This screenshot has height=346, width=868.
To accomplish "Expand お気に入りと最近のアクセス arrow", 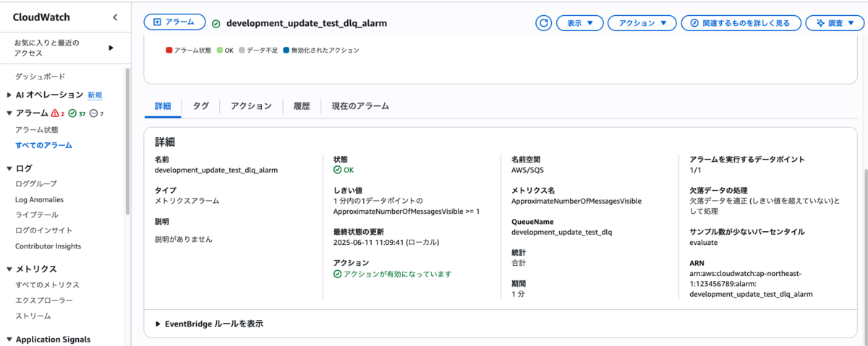I will pos(111,48).
